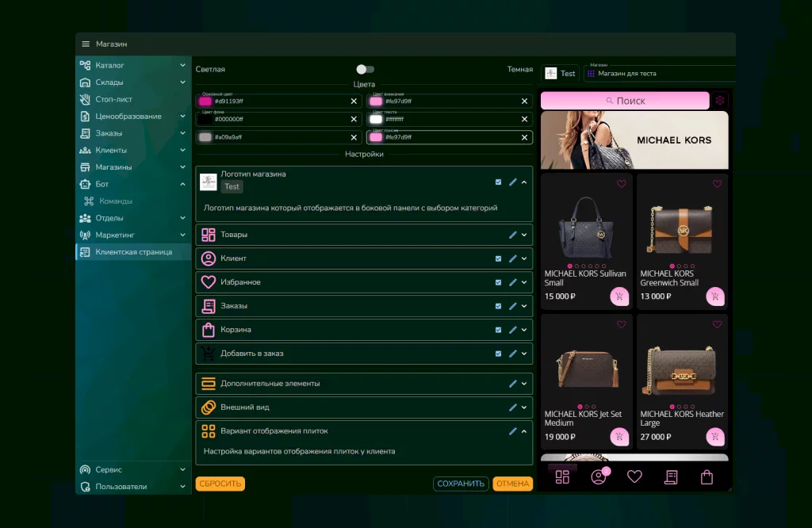Open Пользователи in the sidebar
This screenshot has height=528, width=812.
pos(133,487)
